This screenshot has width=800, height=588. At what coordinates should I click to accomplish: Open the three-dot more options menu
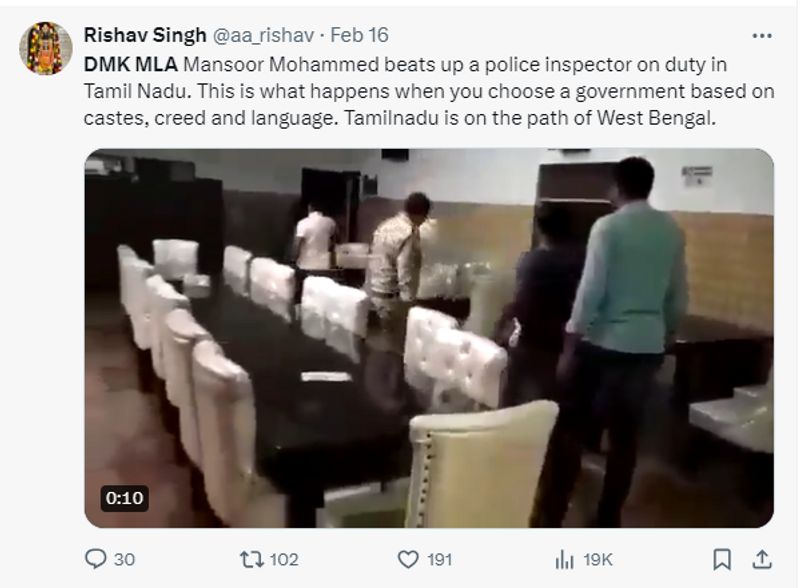click(761, 35)
